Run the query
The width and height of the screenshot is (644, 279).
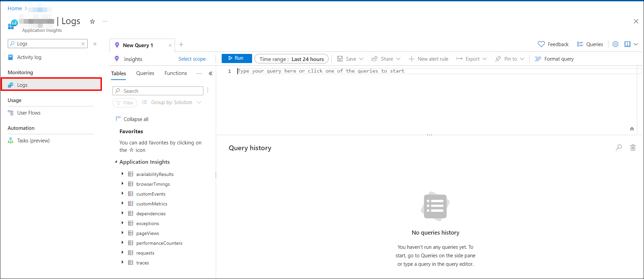click(237, 58)
